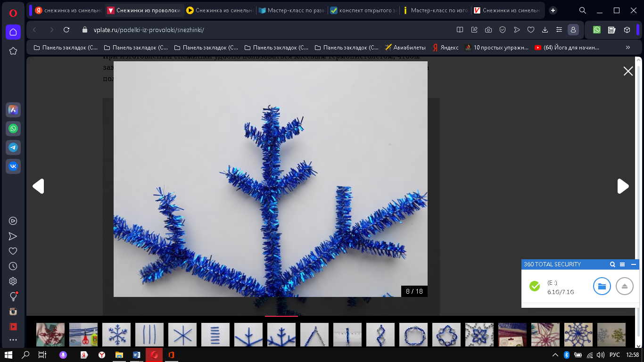Close the image gallery lightbox
644x362 pixels.
pyautogui.click(x=628, y=71)
